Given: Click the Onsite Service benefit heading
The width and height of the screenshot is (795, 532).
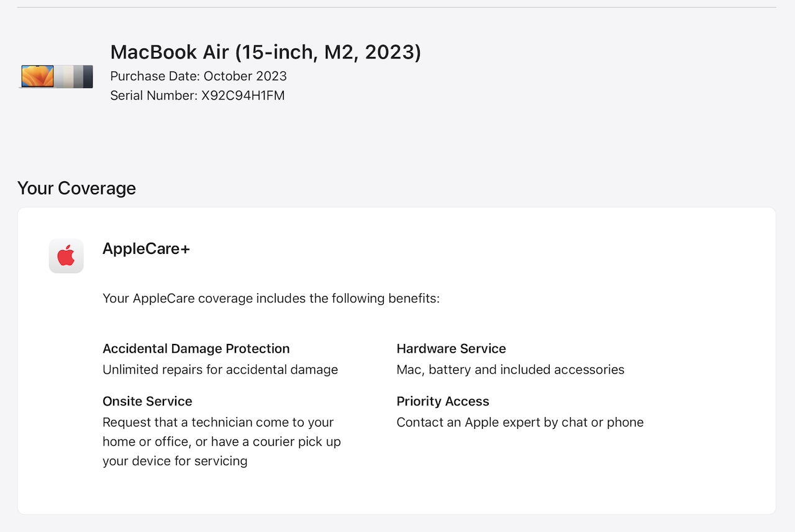Looking at the screenshot, I should coord(147,402).
